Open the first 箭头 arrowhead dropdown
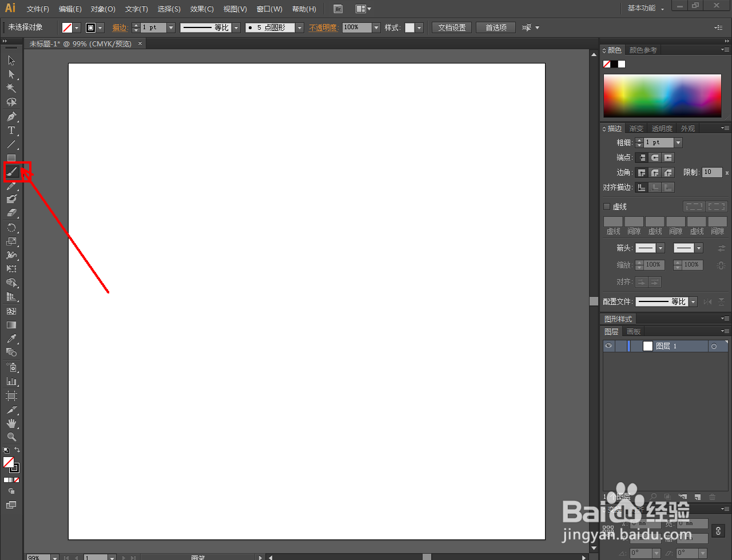 click(x=661, y=248)
